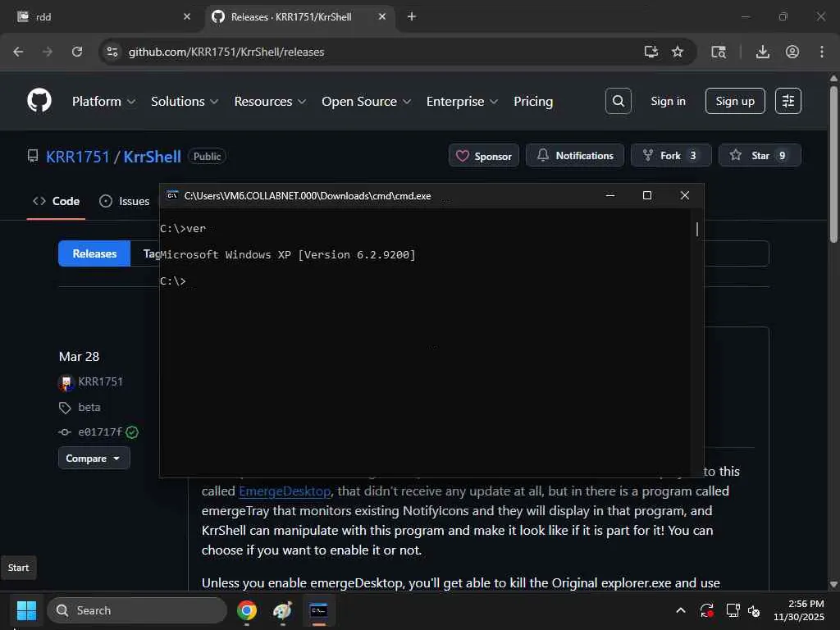Click network display tray icon
Viewport: 840px width, 630px height.
(733, 610)
